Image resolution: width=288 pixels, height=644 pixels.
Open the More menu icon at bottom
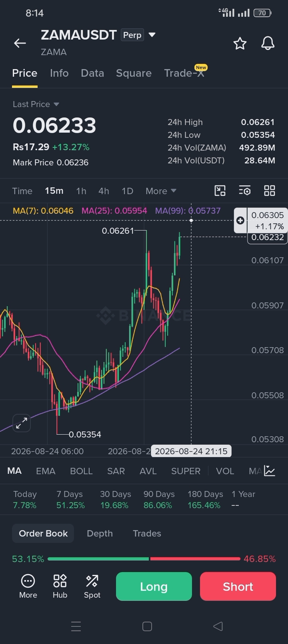click(28, 586)
